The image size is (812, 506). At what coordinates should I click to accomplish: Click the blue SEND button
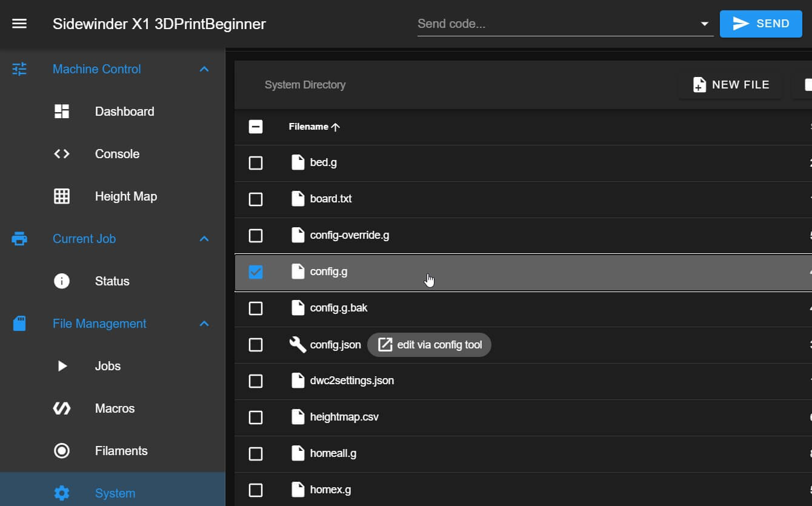[760, 24]
